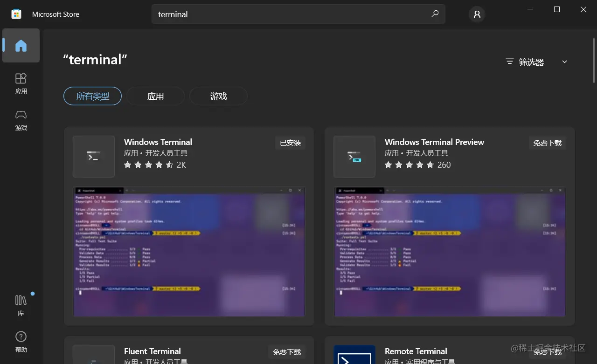
Task: Click the Fluent Terminal app icon
Action: point(94,355)
